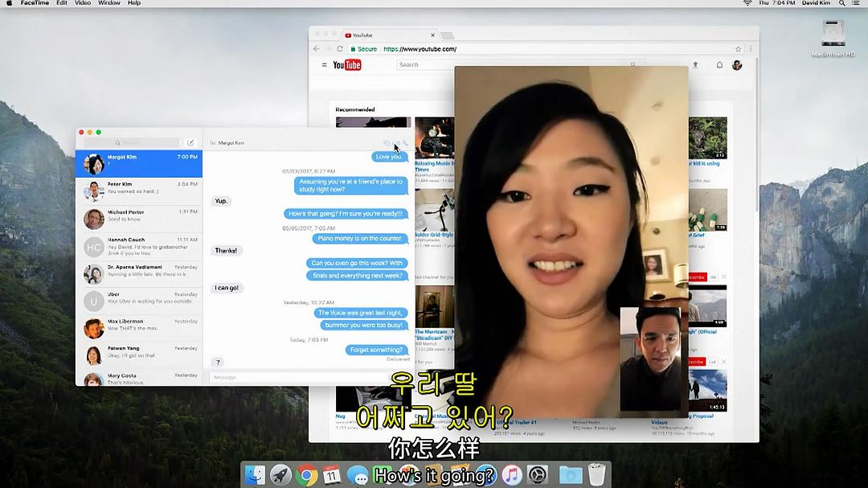Select the YouTube tab in Chrome
The image size is (868, 488).
point(391,35)
